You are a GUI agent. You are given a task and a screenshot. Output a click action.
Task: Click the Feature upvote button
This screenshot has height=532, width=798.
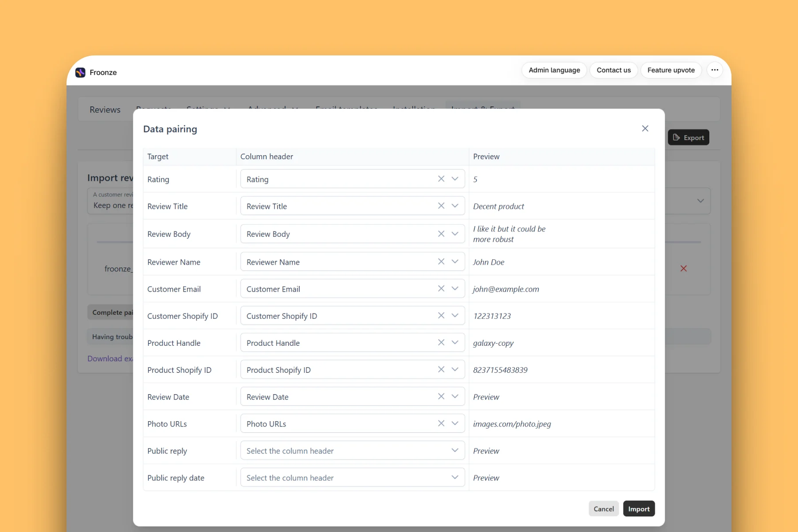click(x=671, y=70)
